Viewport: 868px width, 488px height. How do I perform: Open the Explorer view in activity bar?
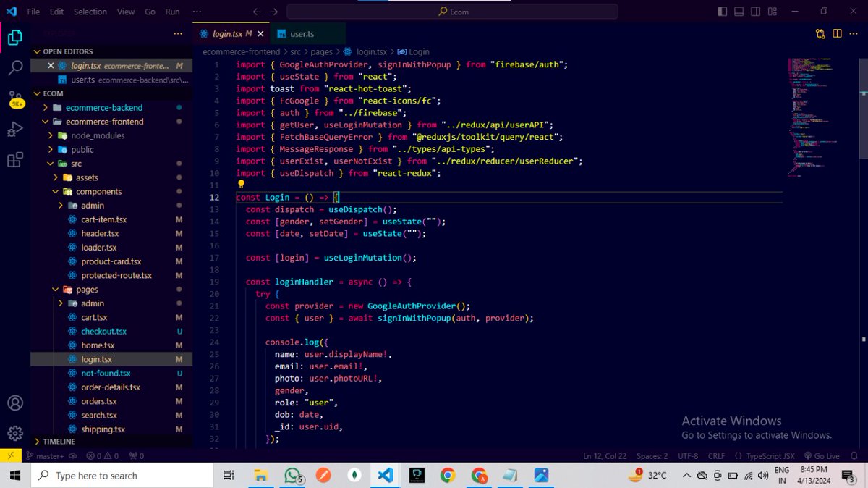[x=15, y=38]
